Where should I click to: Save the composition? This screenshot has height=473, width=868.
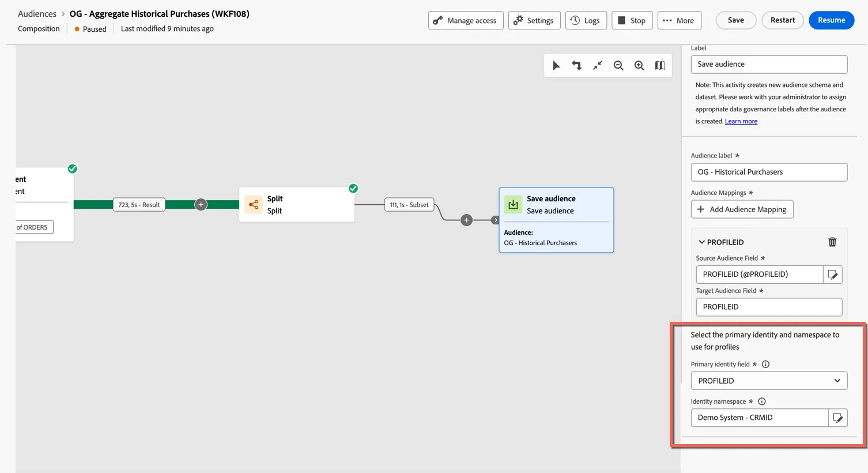(736, 20)
